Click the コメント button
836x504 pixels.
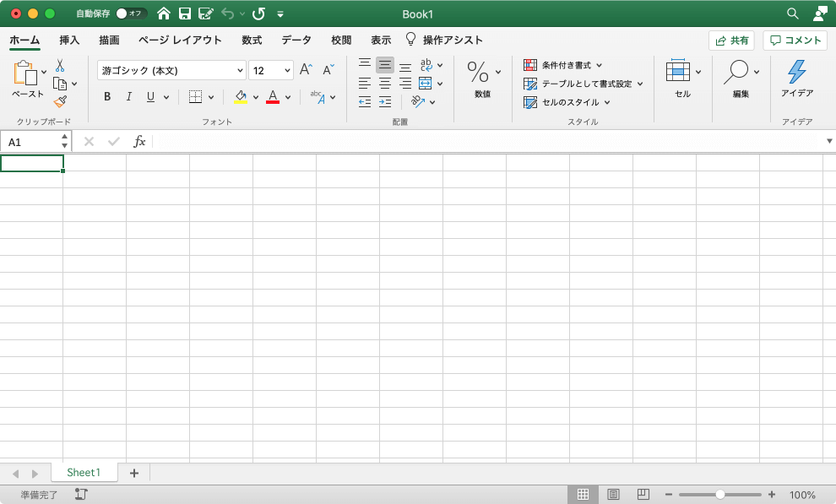pyautogui.click(x=795, y=41)
